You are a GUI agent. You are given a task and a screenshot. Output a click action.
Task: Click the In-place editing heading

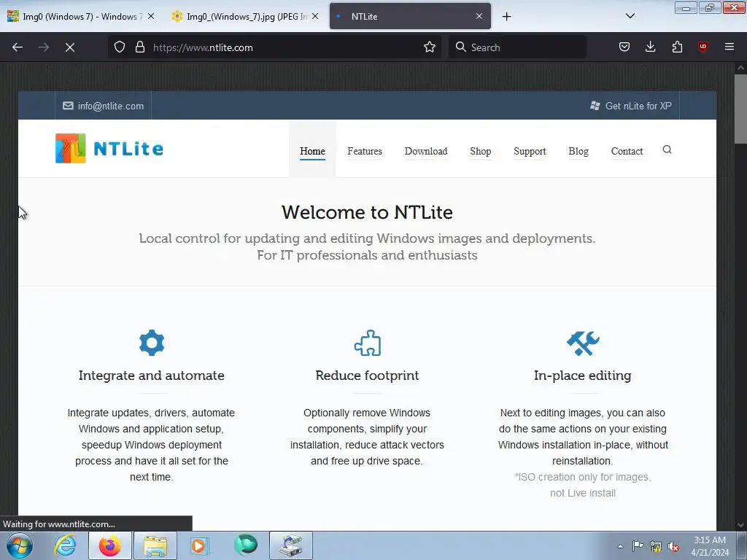click(x=583, y=376)
